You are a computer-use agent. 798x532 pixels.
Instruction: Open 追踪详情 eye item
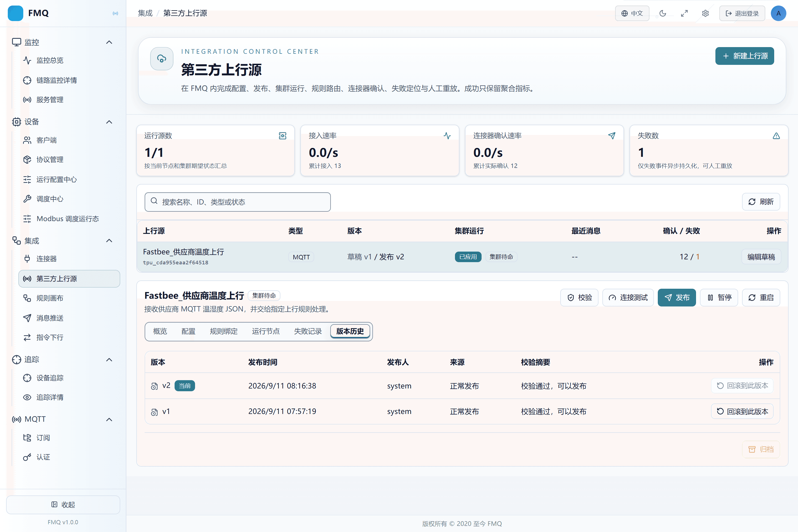69,397
